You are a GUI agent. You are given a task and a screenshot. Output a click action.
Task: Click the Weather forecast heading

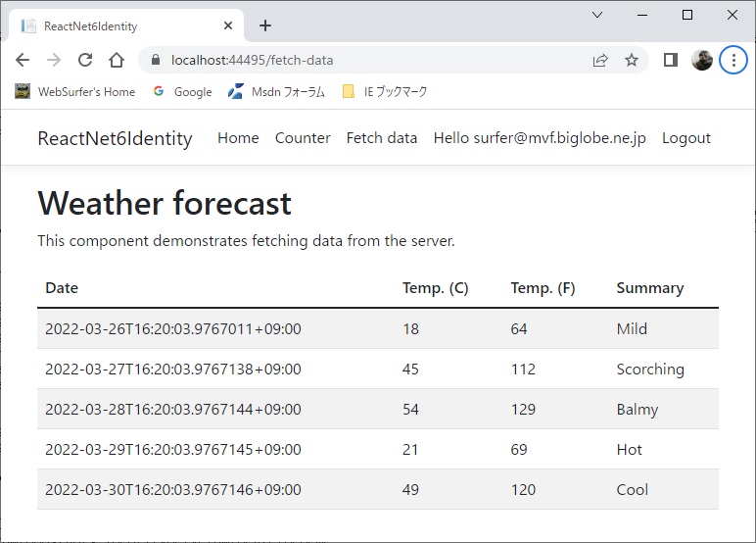point(165,203)
